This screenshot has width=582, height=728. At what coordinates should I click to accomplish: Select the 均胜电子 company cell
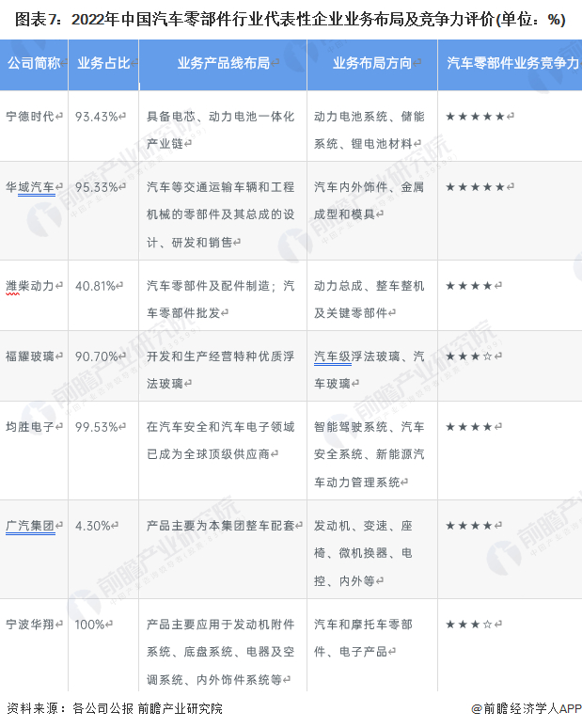[x=30, y=427]
